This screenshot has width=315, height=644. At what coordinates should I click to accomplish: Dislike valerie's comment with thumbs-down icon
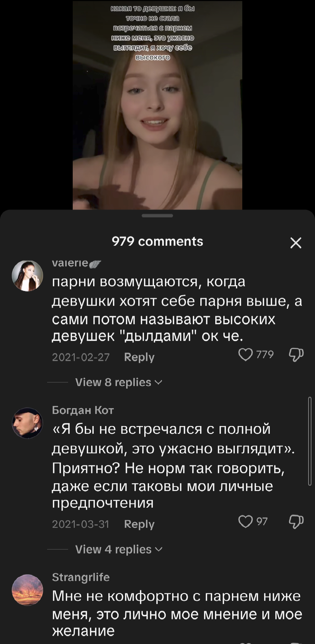296,355
